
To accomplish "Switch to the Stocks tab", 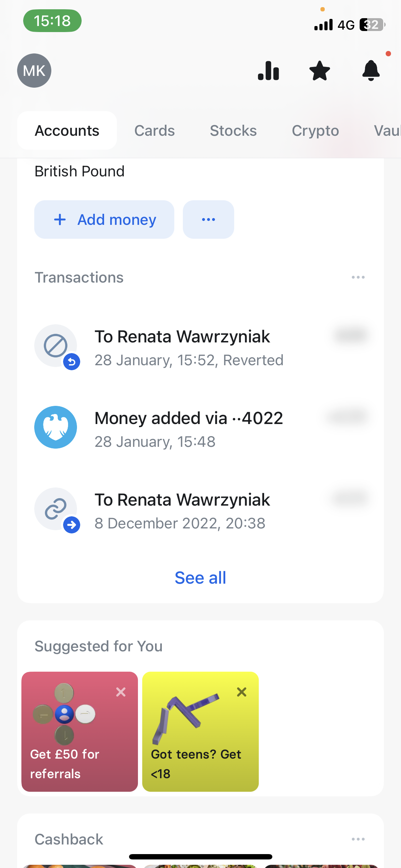I will (x=233, y=131).
